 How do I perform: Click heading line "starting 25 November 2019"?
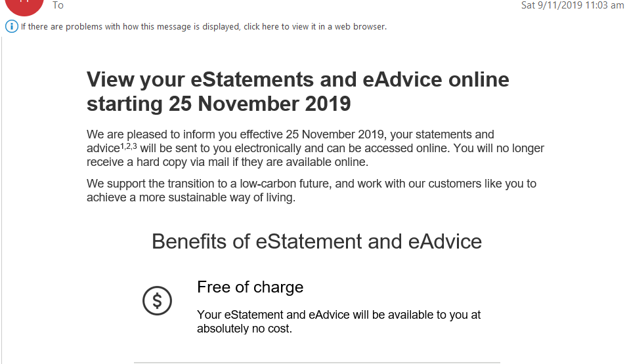(x=219, y=104)
